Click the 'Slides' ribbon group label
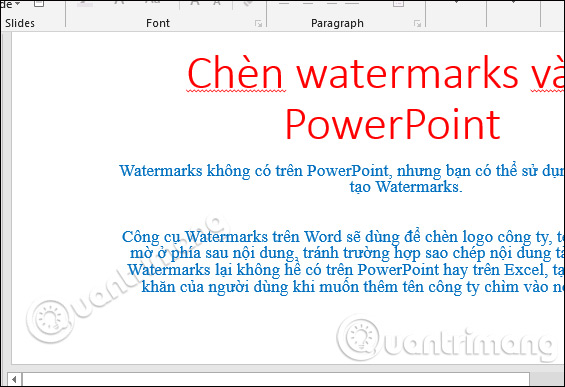565x387 pixels. pos(20,23)
